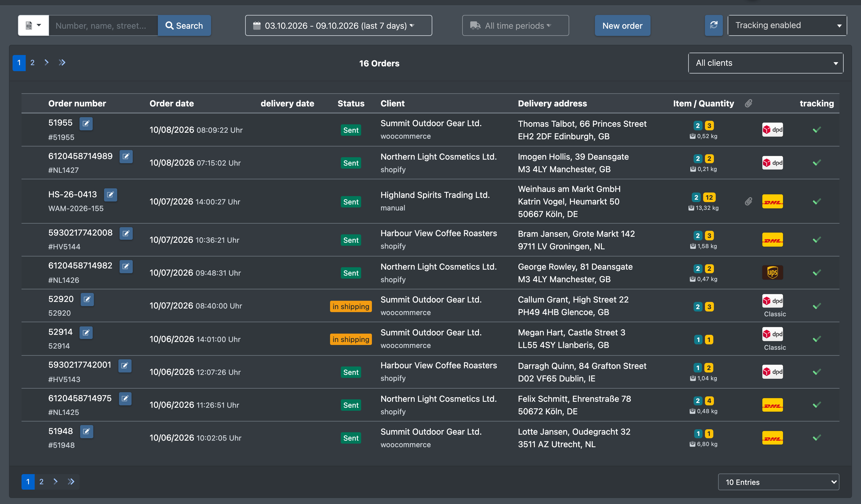Open edit icon for order 6120458714989

(126, 157)
